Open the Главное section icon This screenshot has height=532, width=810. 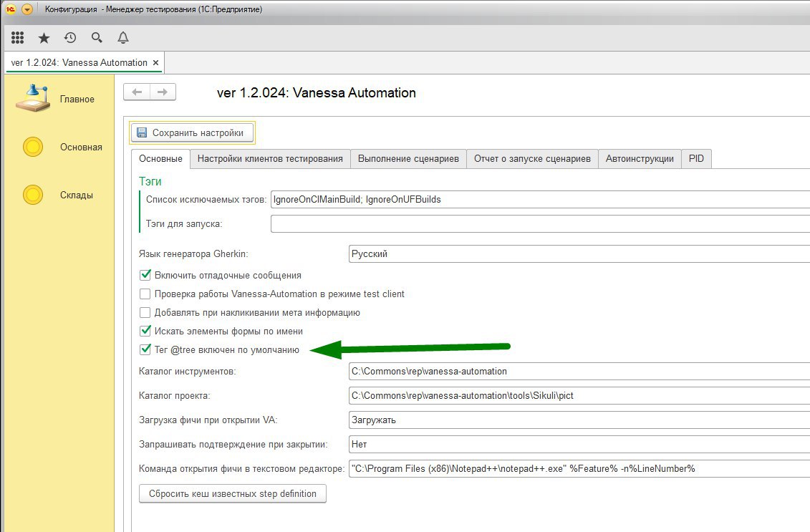[x=33, y=98]
